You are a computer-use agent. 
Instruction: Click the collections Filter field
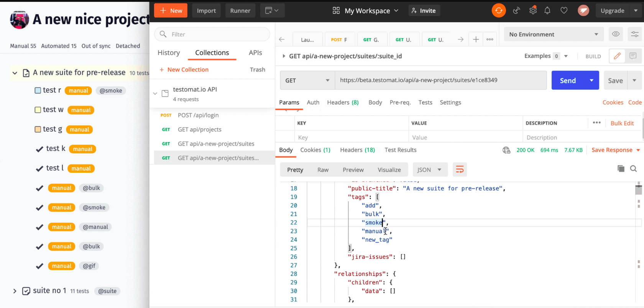click(212, 34)
